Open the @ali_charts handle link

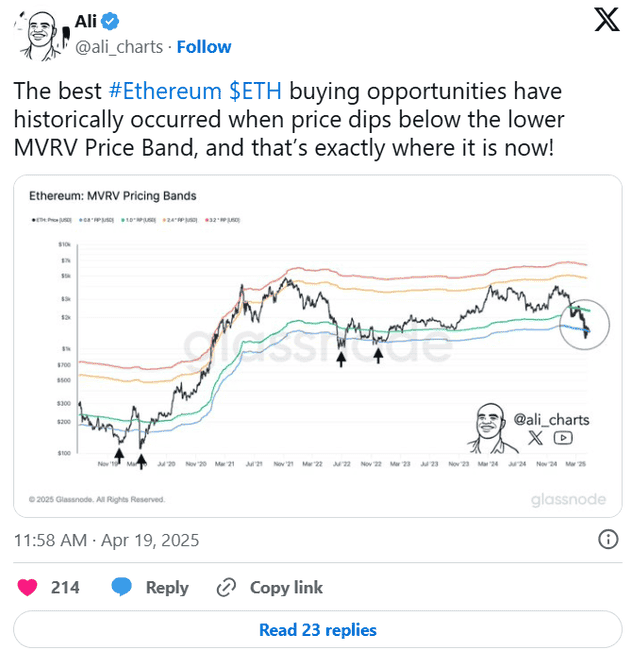click(118, 47)
